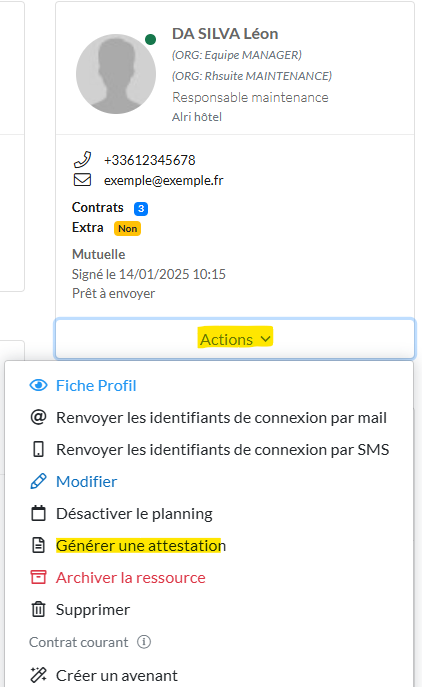422x687 pixels.
Task: Open the Fiche Profil link
Action: point(96,386)
